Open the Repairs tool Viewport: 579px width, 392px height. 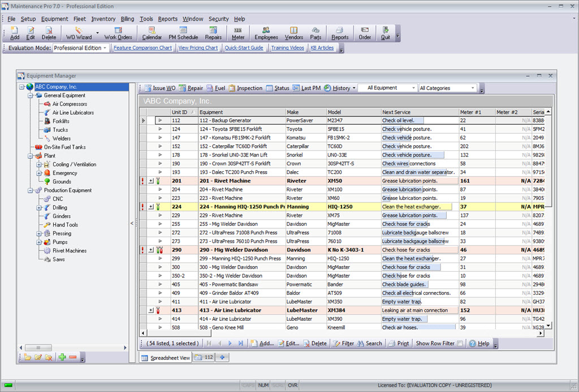pos(213,33)
